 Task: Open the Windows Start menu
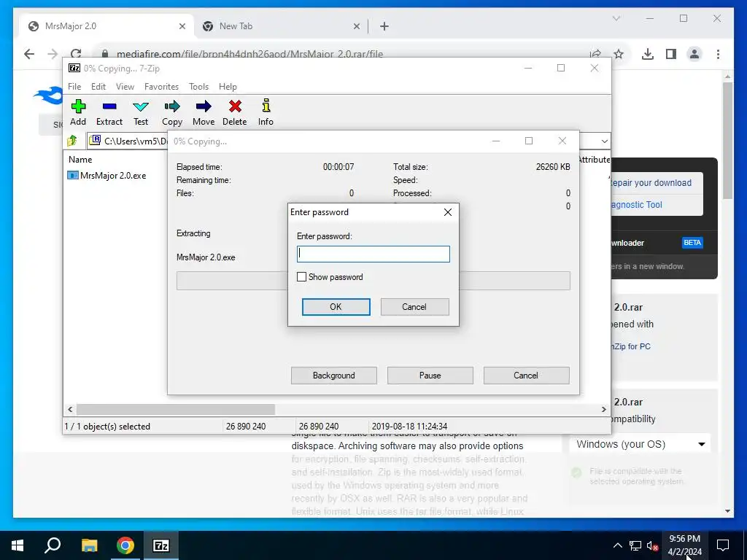click(x=18, y=545)
